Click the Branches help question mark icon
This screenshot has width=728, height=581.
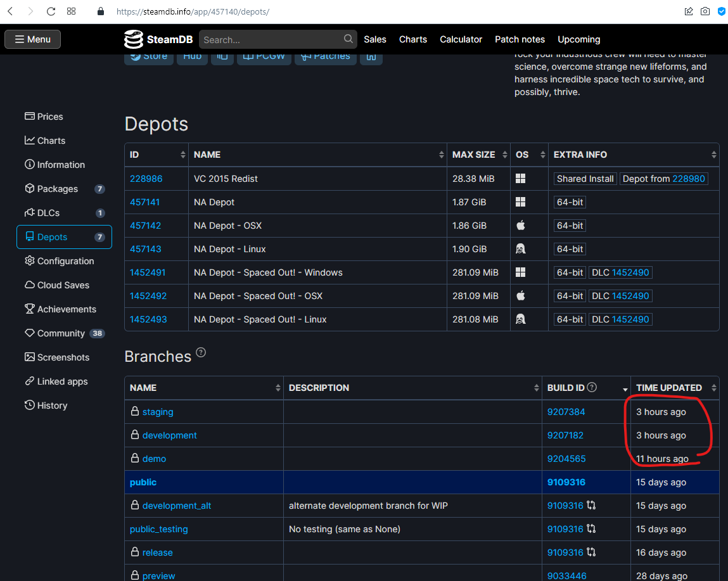(201, 353)
